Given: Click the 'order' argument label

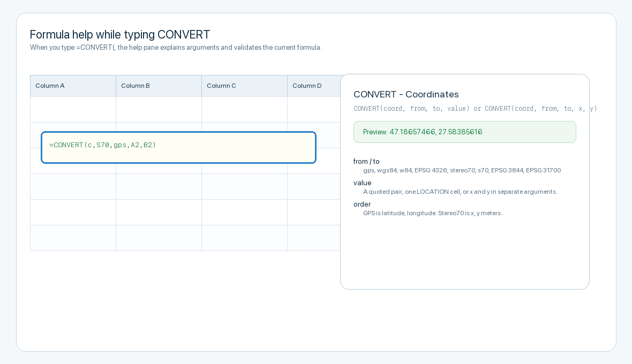Looking at the screenshot, I should [362, 204].
